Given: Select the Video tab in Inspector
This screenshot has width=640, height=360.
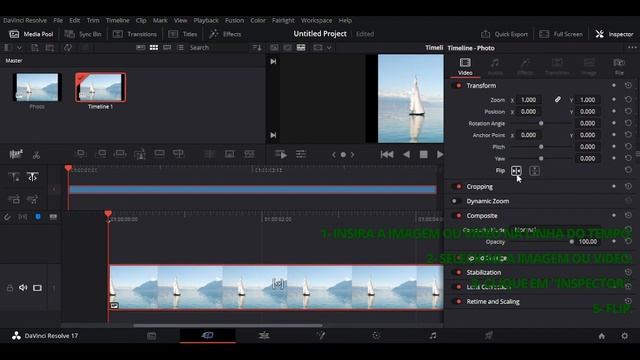Looking at the screenshot, I should pyautogui.click(x=465, y=67).
